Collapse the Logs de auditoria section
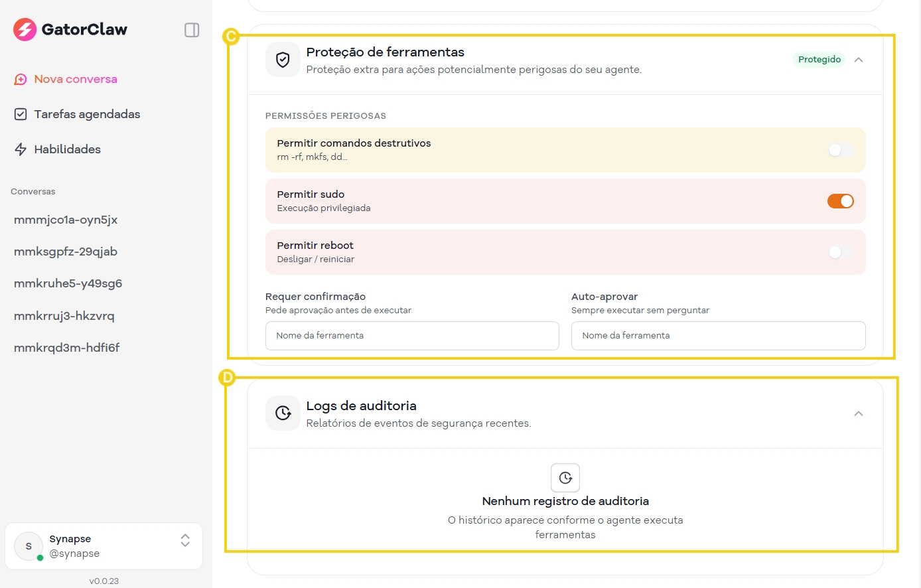 pos(859,413)
